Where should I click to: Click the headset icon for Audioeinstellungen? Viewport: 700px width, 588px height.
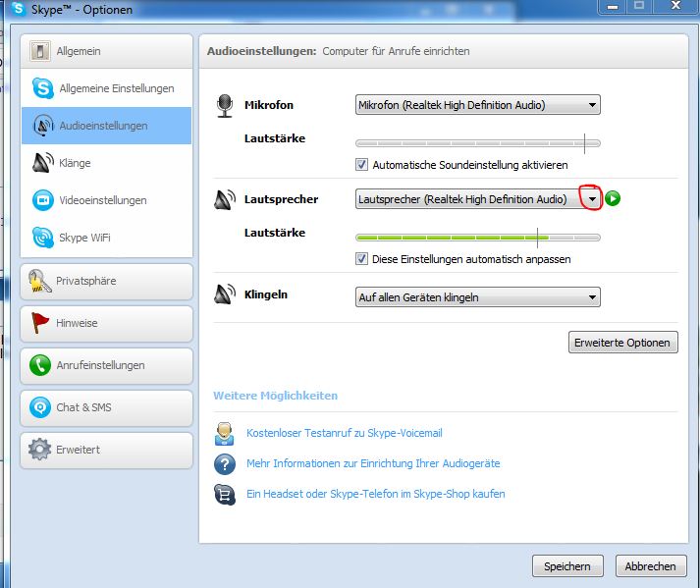pos(43,126)
